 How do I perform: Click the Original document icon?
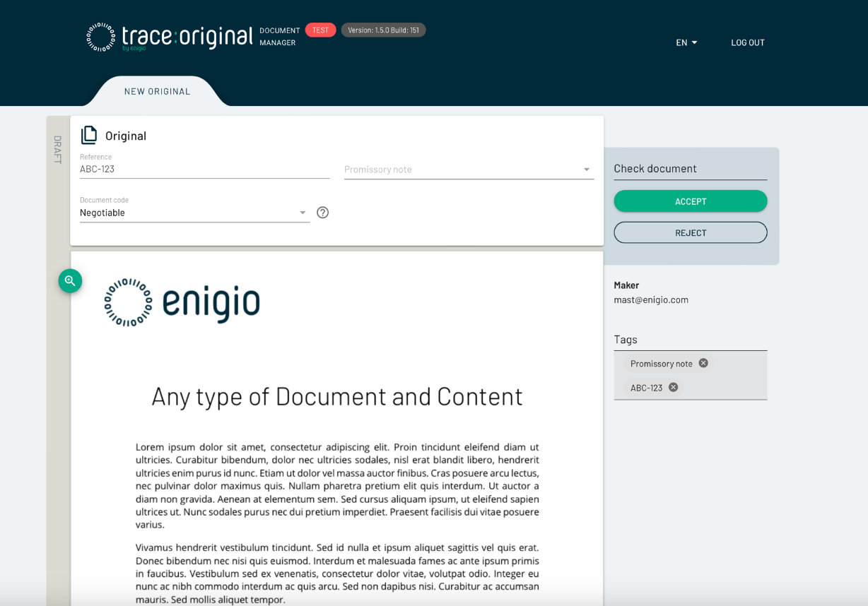[x=89, y=135]
